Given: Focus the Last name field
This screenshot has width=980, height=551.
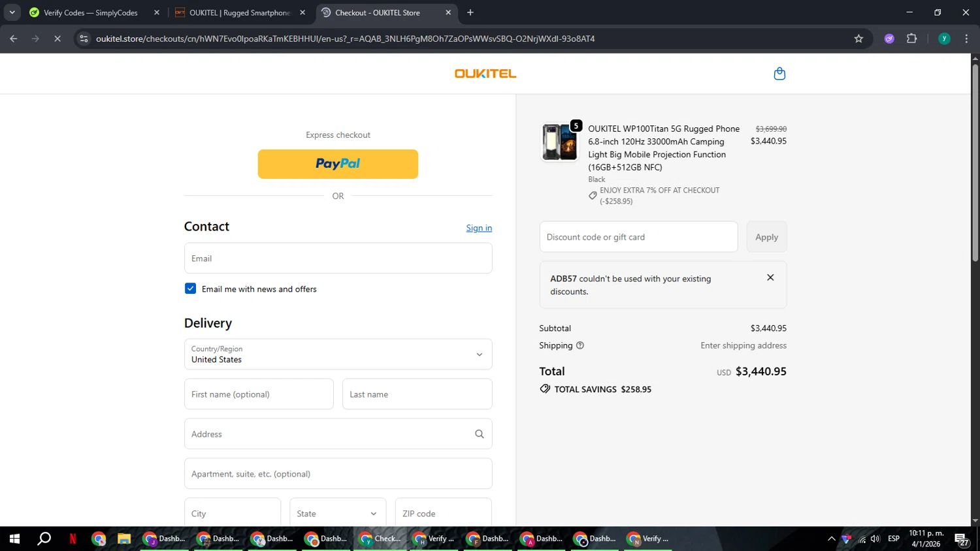Looking at the screenshot, I should point(417,394).
